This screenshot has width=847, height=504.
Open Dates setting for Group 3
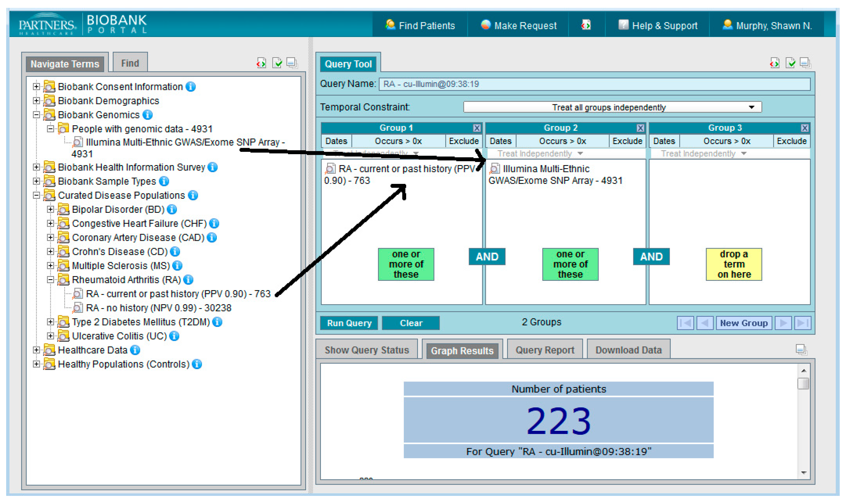point(664,141)
